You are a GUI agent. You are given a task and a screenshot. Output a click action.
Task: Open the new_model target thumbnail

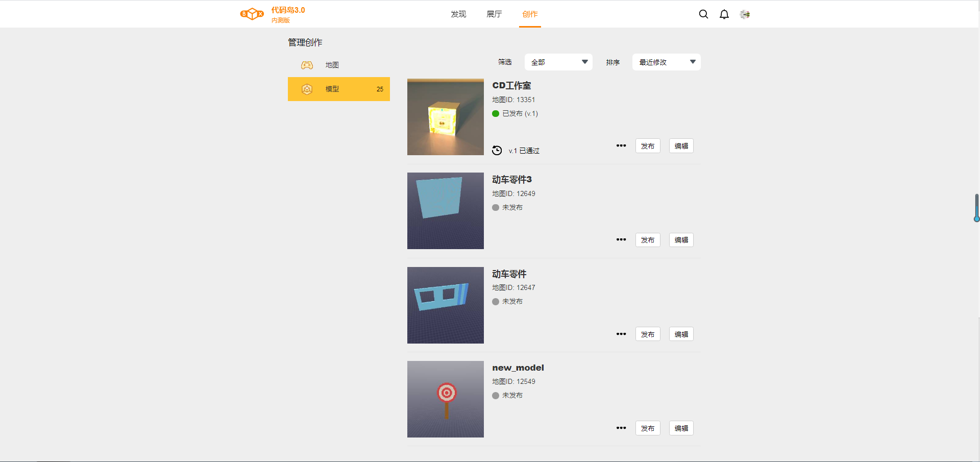446,399
